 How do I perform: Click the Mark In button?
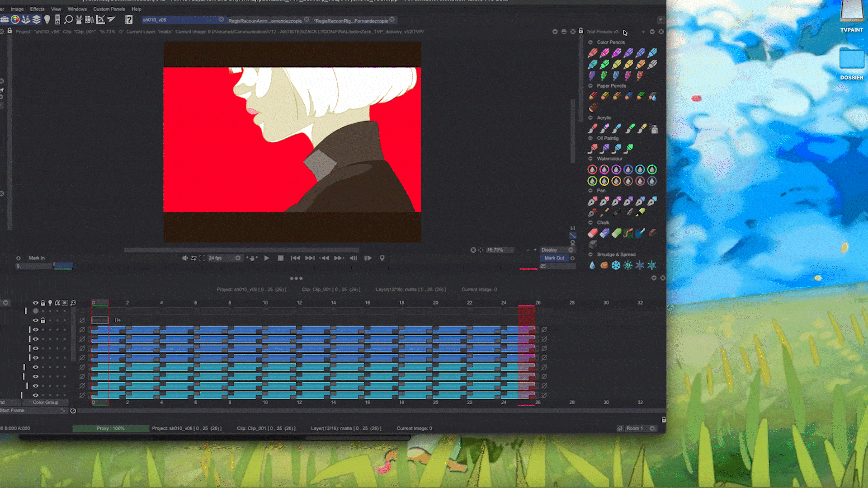pyautogui.click(x=37, y=258)
